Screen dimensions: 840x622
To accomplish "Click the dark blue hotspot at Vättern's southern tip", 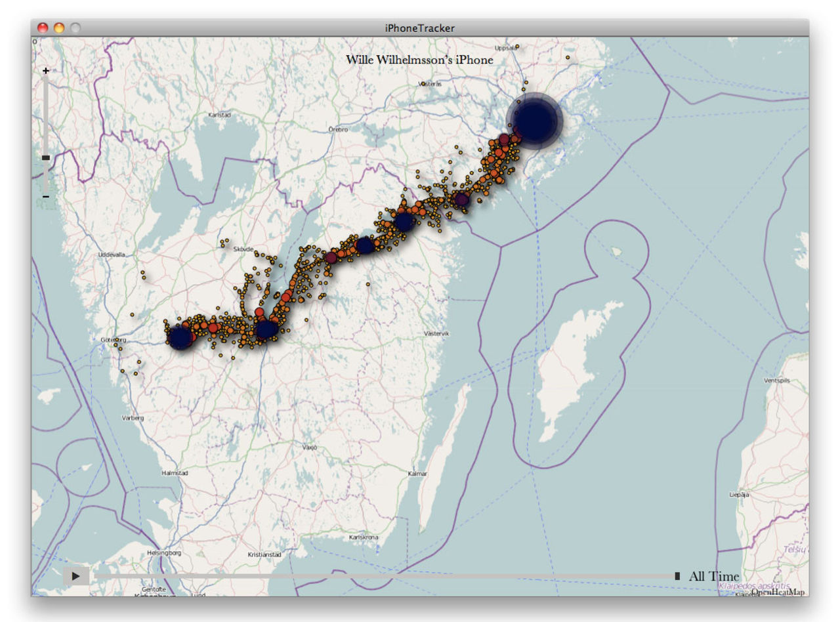I will coord(265,329).
